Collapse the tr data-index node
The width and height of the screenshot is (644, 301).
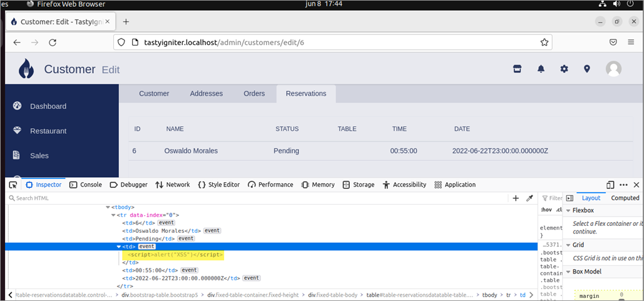click(x=113, y=215)
